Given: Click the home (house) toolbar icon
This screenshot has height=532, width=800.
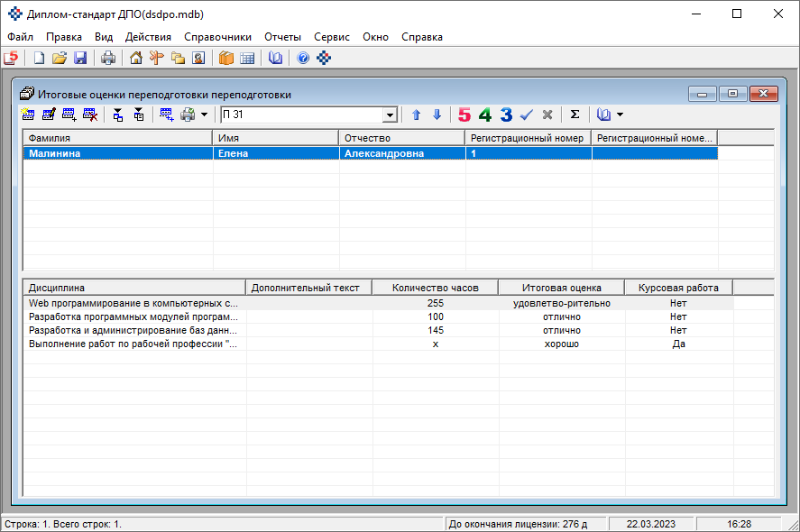Looking at the screenshot, I should click(136, 59).
